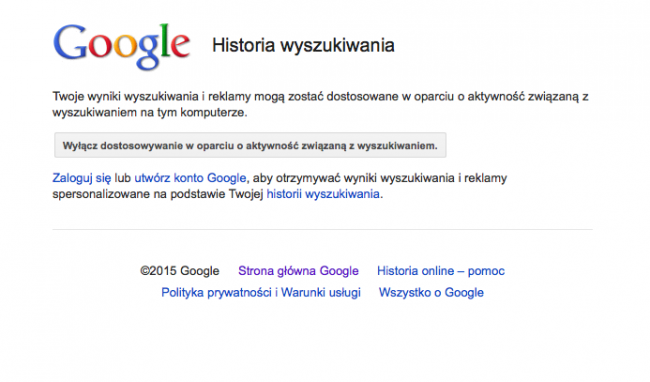The height and width of the screenshot is (382, 650).
Task: Click the paragraph starting 'Twoje wyniki wyszukiwania'
Action: tap(320, 104)
